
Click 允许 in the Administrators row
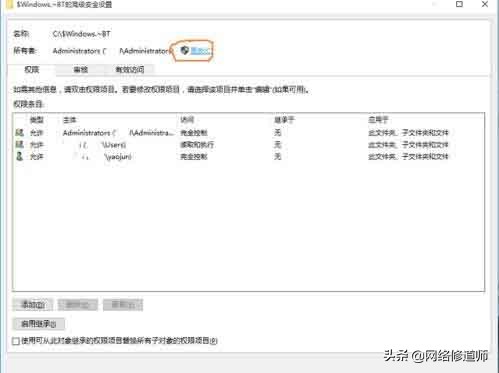tap(37, 133)
